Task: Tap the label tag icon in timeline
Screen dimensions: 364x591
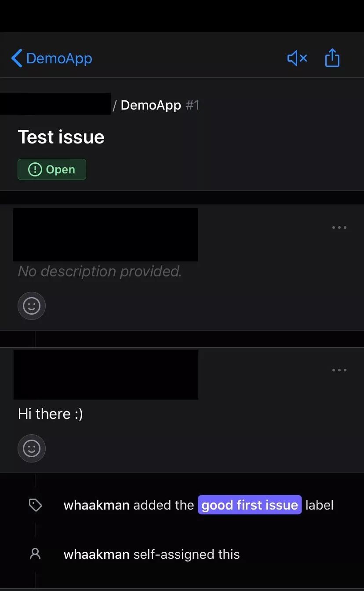Action: click(x=35, y=505)
